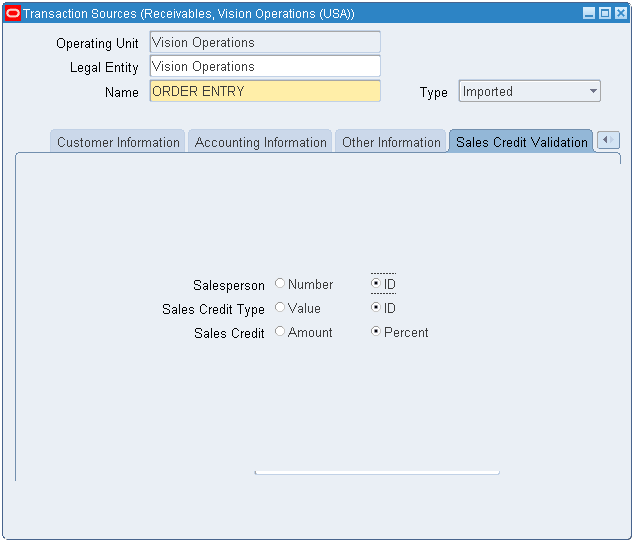Select Salesperson ID radio button
Screen dimensions: 634x544
(376, 284)
